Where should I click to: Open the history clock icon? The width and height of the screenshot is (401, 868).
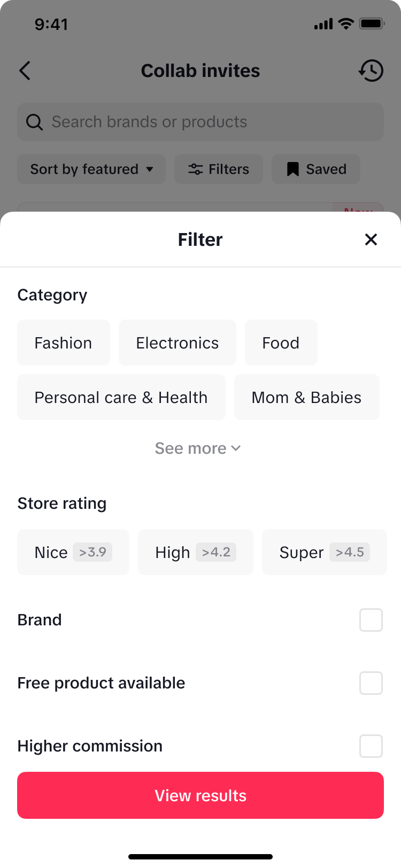click(x=371, y=71)
